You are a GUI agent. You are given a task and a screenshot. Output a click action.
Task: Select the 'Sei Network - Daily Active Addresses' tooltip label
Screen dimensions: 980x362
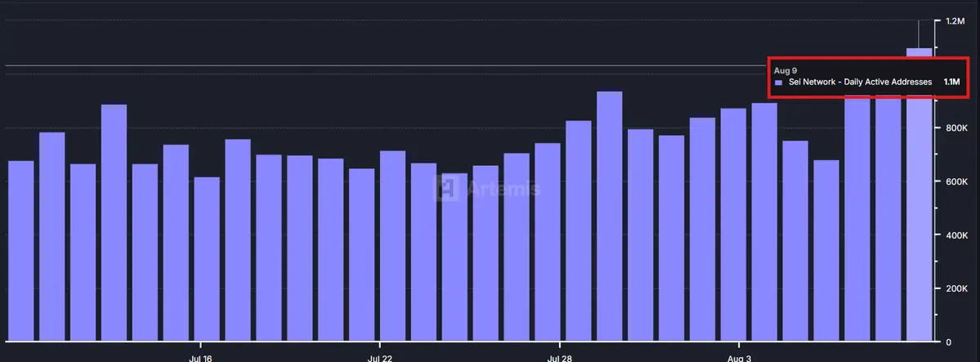click(860, 82)
